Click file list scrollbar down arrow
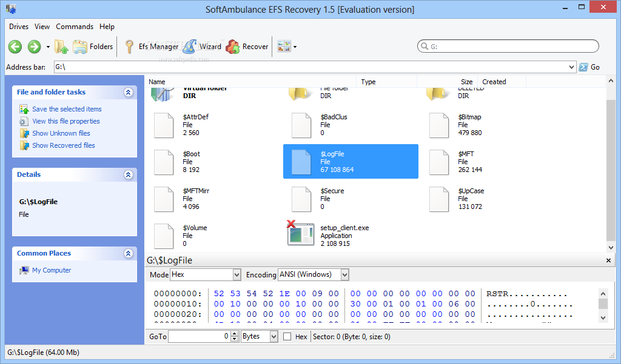 [611, 248]
